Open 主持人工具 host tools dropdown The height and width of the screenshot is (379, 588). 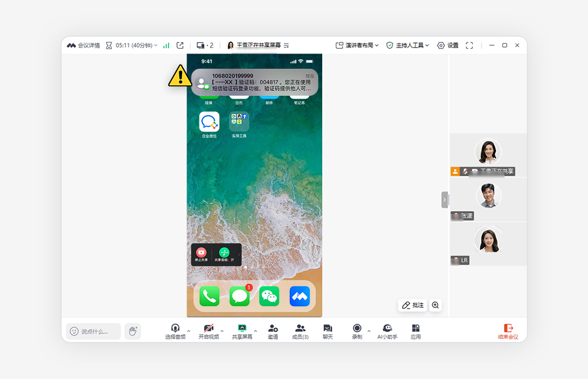tap(407, 45)
